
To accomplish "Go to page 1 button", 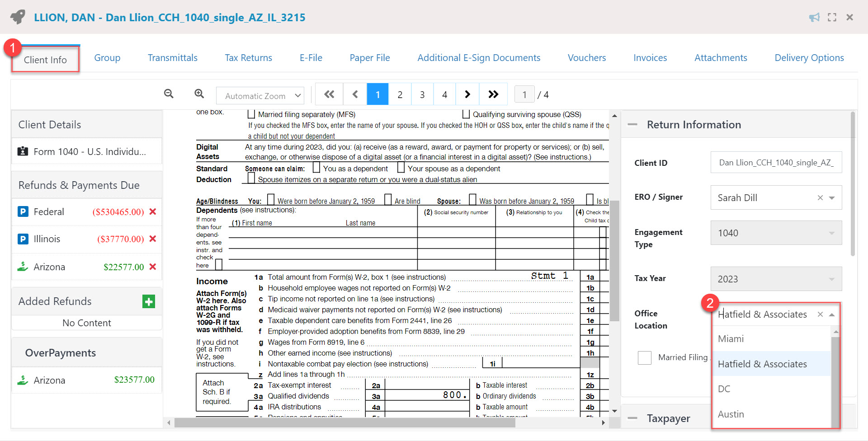I will [x=377, y=94].
